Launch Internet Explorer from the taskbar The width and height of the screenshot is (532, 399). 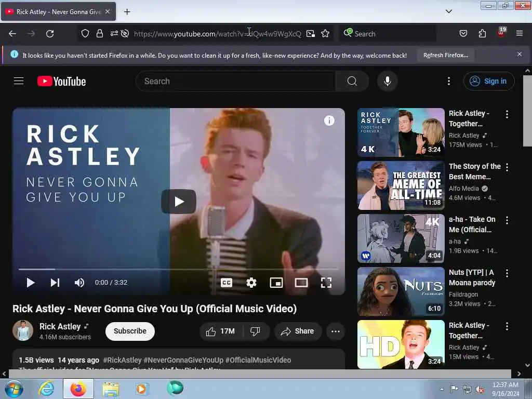(46, 389)
